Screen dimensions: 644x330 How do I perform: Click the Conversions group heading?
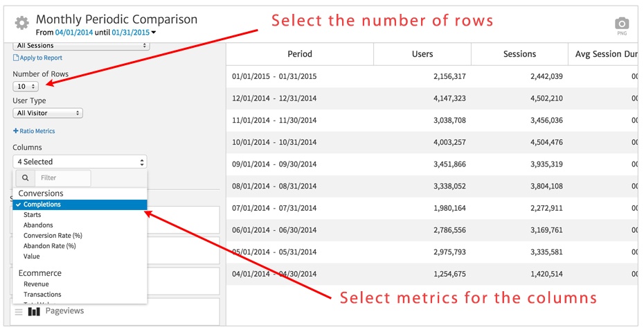(41, 193)
